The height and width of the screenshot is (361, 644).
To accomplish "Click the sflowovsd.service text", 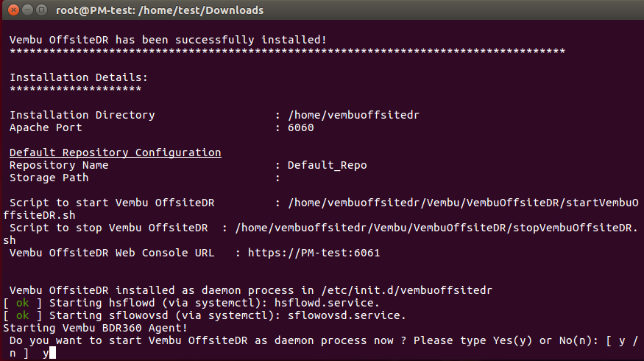I will click(x=347, y=315).
